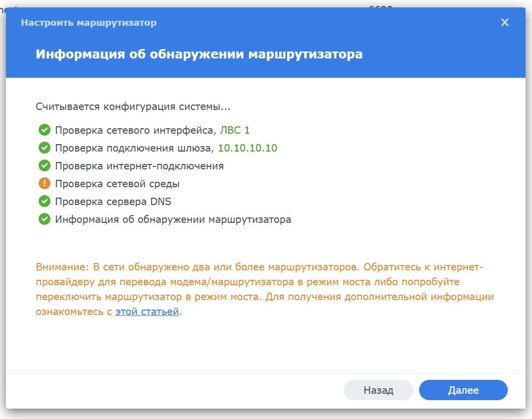Click the orange warning icon for network environment
532x419 pixels.
[x=45, y=184]
